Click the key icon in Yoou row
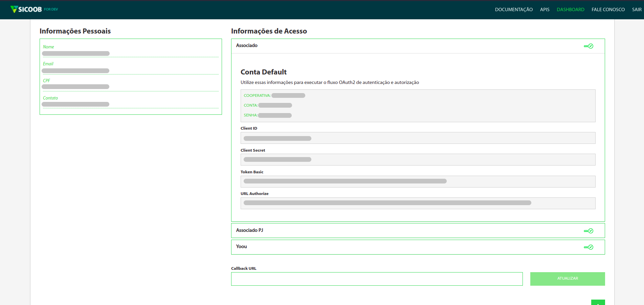 589,247
